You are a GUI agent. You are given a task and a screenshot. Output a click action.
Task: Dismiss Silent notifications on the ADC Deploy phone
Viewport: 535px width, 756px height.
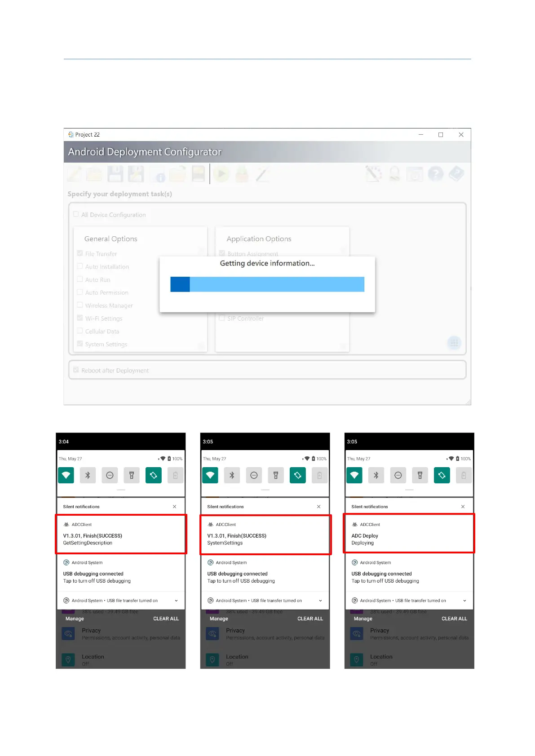coord(463,507)
